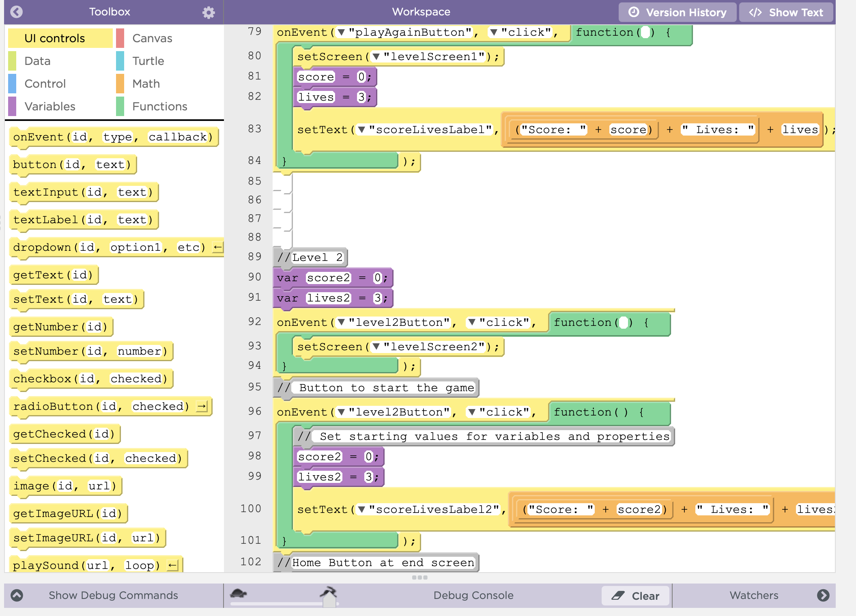Image resolution: width=856 pixels, height=616 pixels.
Task: Switch to the Canvas category
Action: coord(152,38)
